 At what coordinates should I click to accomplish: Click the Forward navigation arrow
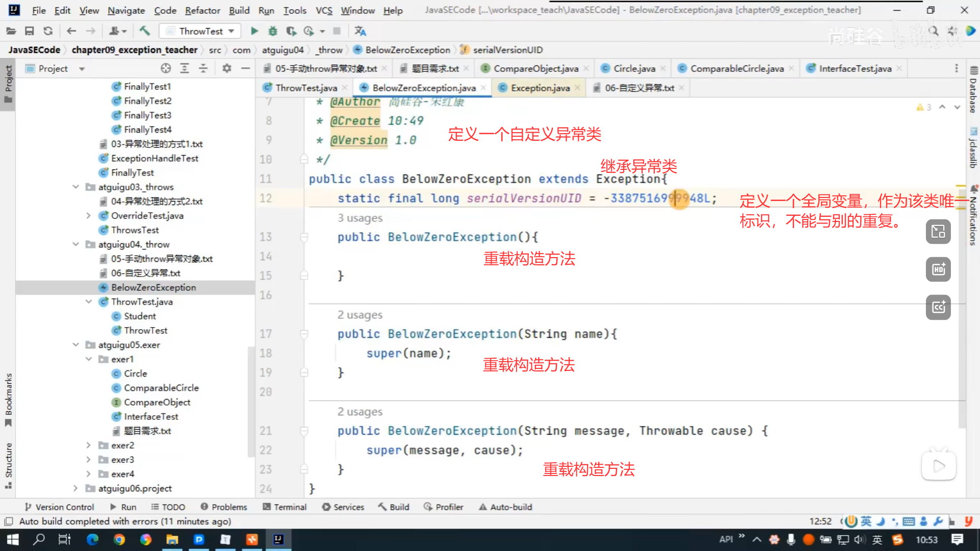(x=90, y=31)
